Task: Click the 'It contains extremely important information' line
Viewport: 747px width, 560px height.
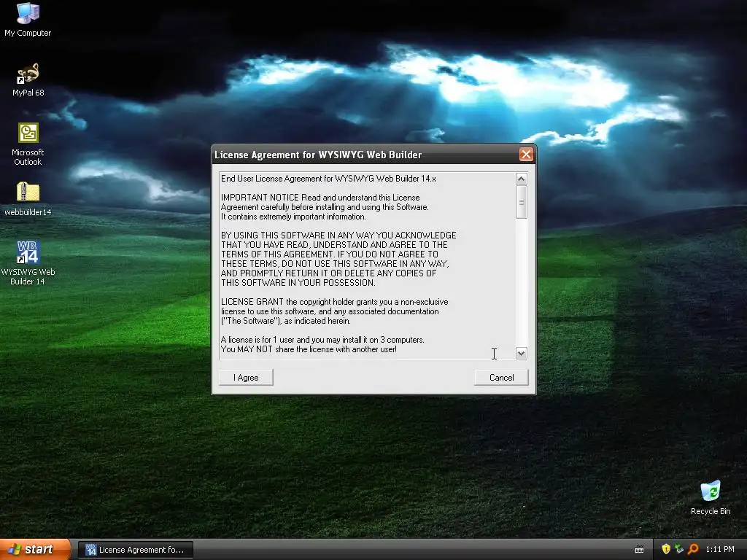Action: pyautogui.click(x=293, y=216)
